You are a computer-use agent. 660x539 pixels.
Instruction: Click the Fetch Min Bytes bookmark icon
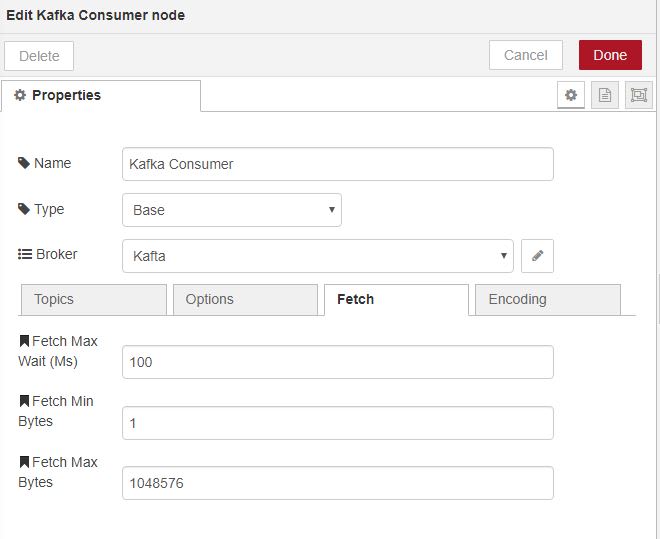(x=24, y=401)
